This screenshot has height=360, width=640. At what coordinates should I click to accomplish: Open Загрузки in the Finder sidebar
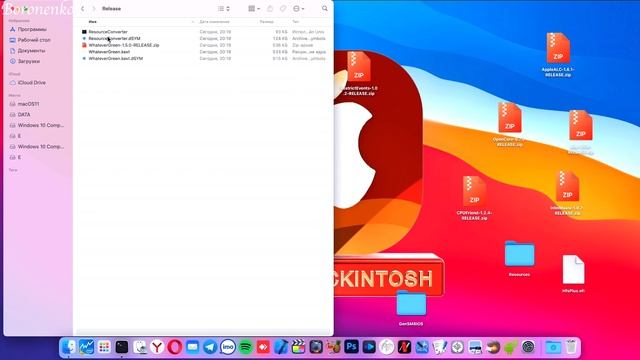pyautogui.click(x=29, y=61)
